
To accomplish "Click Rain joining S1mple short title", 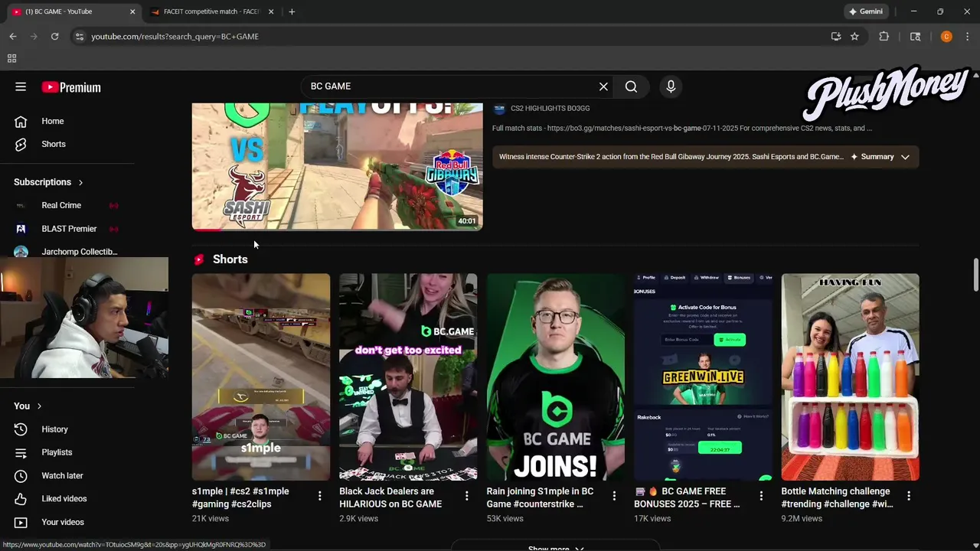I will click(x=540, y=497).
